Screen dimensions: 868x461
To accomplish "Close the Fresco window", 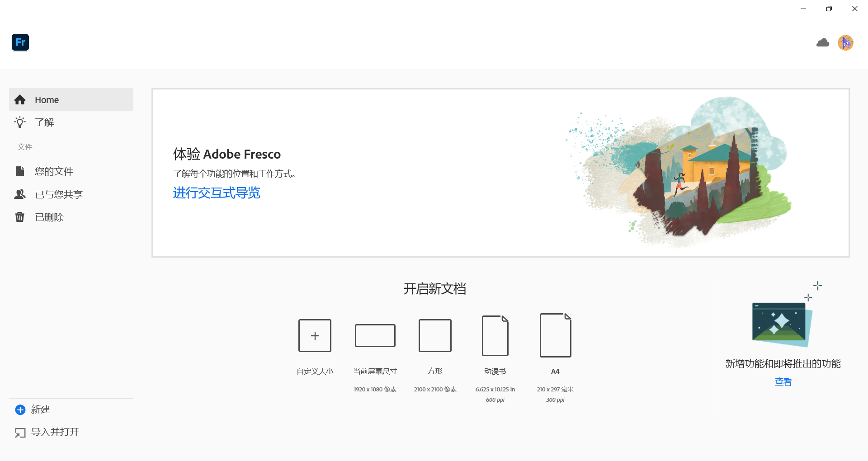I will (854, 9).
